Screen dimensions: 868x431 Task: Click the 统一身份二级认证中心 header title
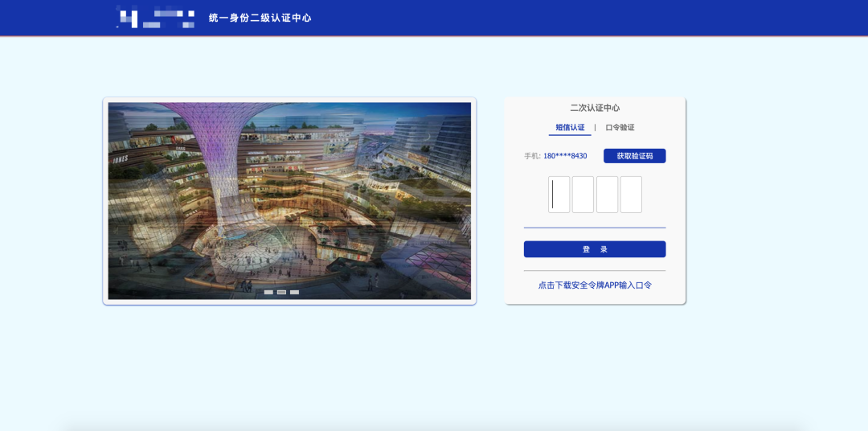[x=260, y=18]
